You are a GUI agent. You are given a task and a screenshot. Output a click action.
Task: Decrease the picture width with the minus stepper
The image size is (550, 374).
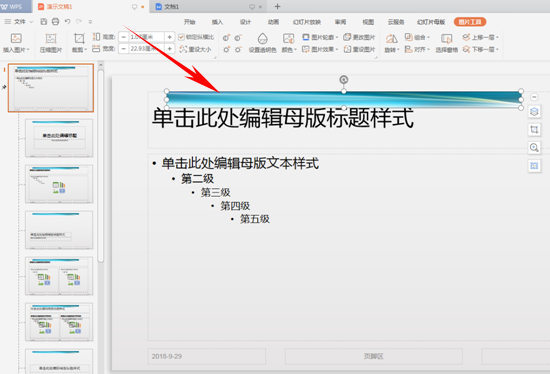pos(123,48)
